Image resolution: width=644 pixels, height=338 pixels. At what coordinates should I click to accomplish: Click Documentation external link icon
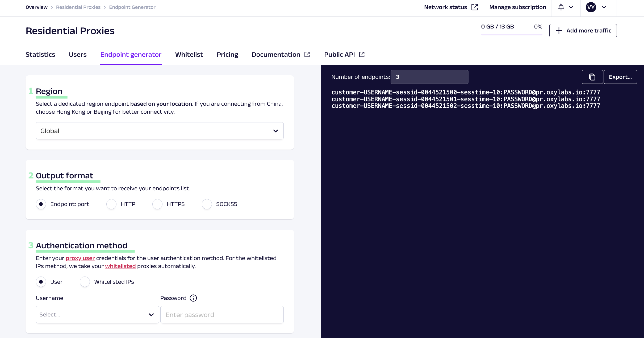(x=307, y=55)
